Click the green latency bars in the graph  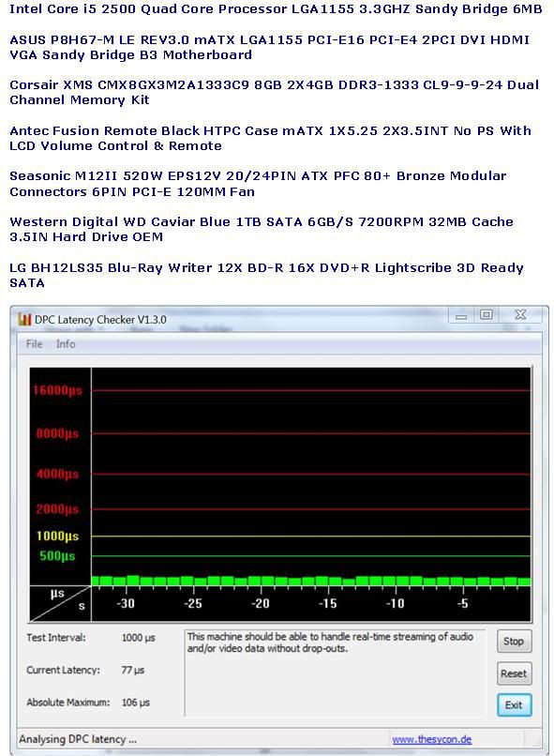point(310,581)
